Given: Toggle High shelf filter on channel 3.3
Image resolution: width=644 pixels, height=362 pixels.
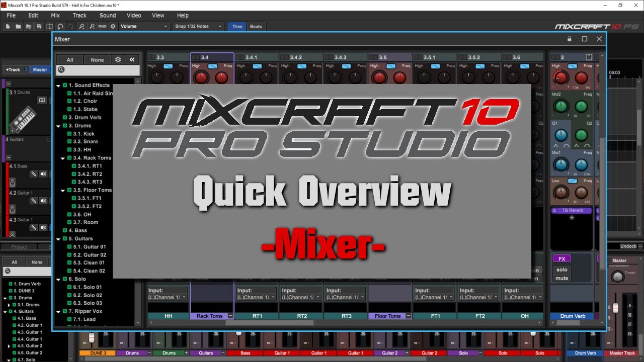Looking at the screenshot, I should (x=168, y=66).
